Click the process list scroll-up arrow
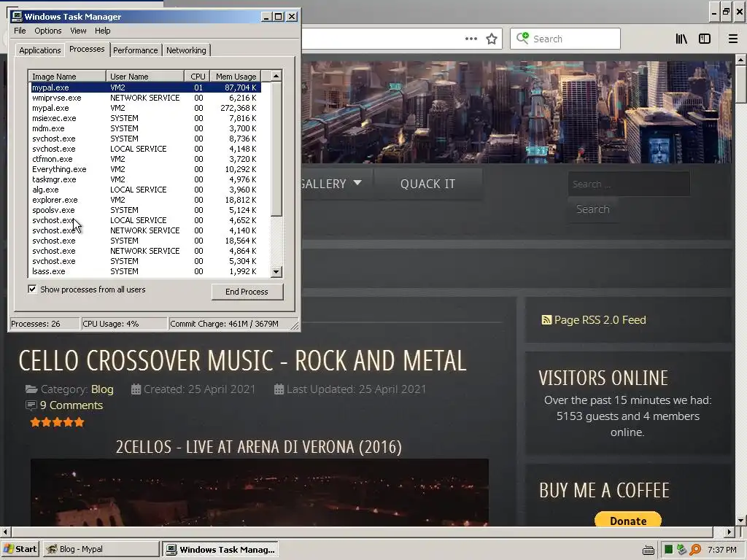 pos(276,76)
